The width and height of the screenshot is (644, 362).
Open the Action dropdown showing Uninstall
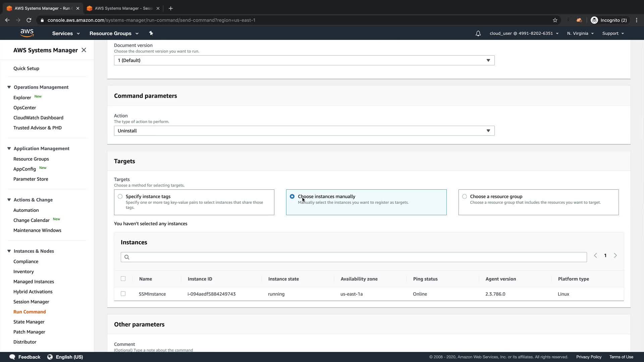304,131
